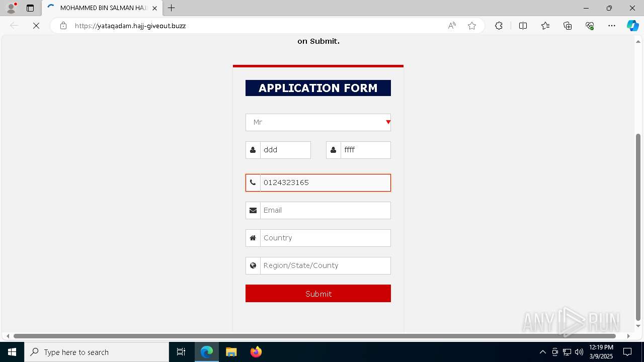Click the 'on Submit.' text
The width and height of the screenshot is (644, 362).
pyautogui.click(x=318, y=41)
